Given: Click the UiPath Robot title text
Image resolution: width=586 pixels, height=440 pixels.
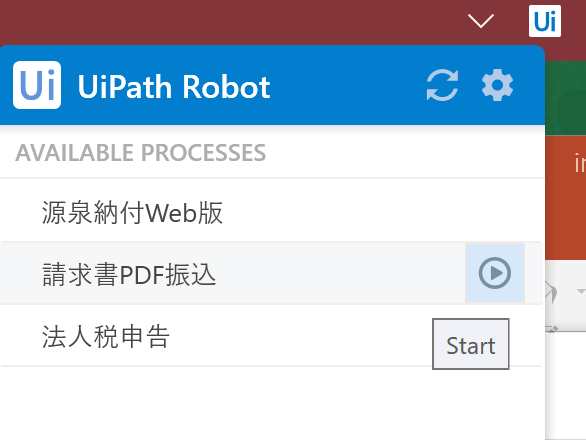Looking at the screenshot, I should click(x=174, y=87).
